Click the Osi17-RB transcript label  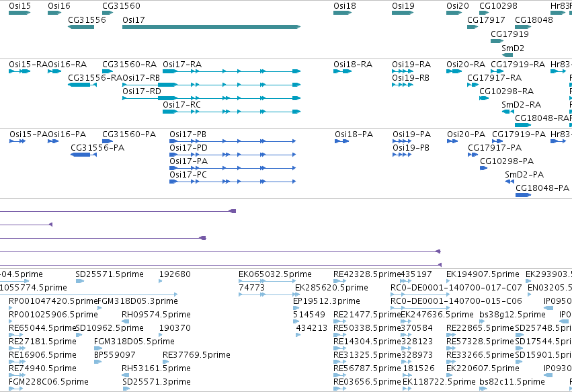coord(141,78)
